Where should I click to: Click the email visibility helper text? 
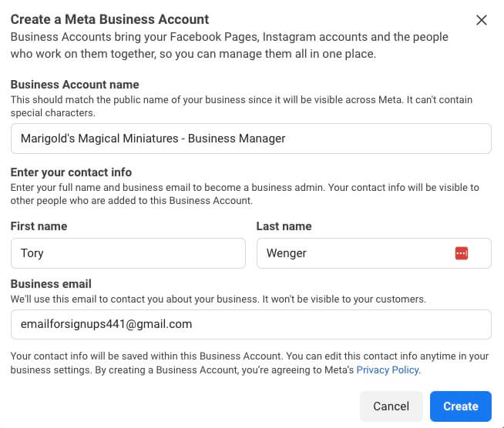point(218,299)
